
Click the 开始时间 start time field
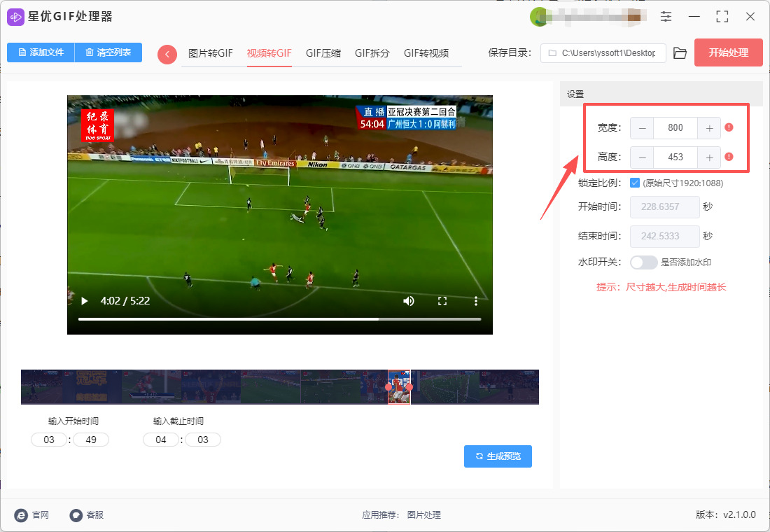(x=665, y=206)
